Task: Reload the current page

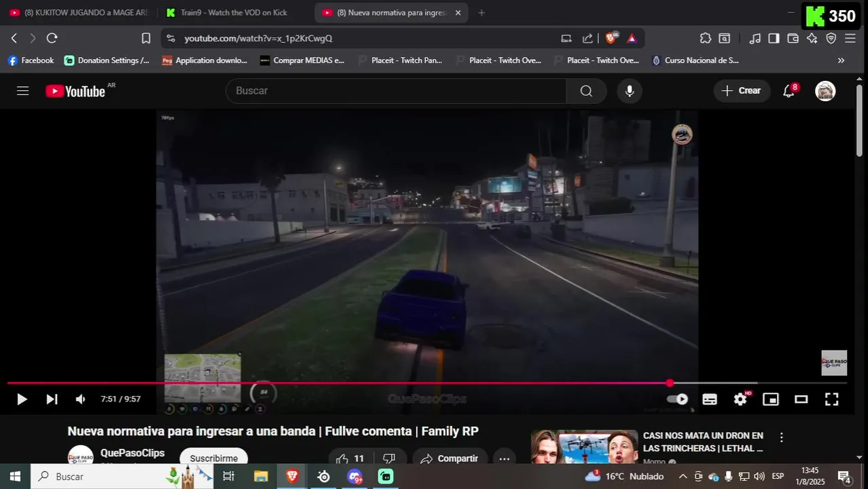Action: (52, 38)
